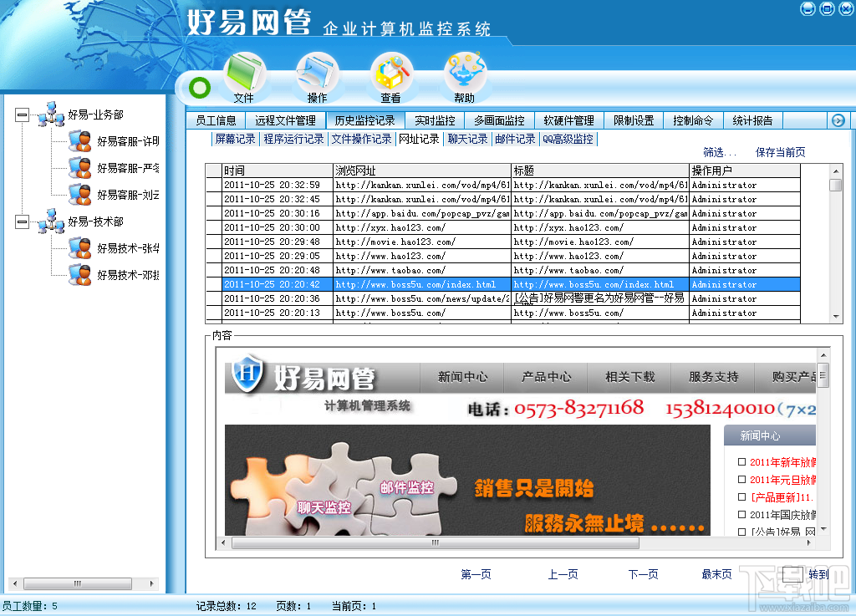This screenshot has height=616, width=856.
Task: Open 文件操作记录 sub-tab
Action: click(x=361, y=139)
